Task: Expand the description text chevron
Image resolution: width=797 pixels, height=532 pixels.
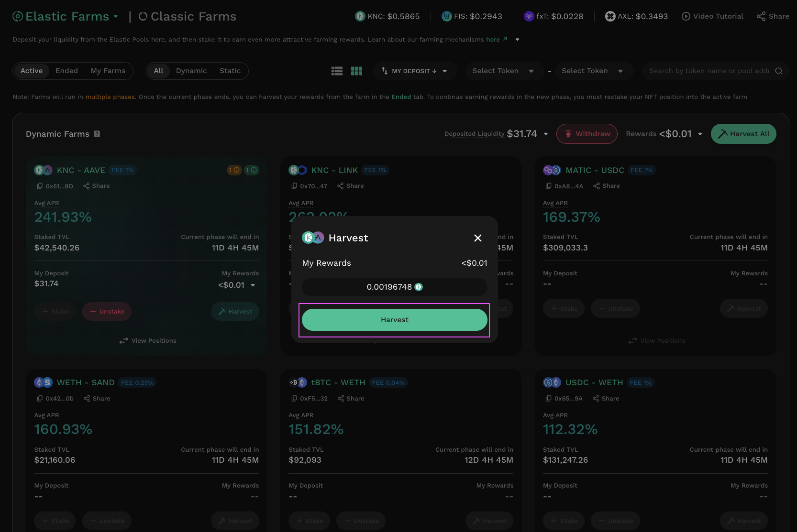Action: (517, 40)
